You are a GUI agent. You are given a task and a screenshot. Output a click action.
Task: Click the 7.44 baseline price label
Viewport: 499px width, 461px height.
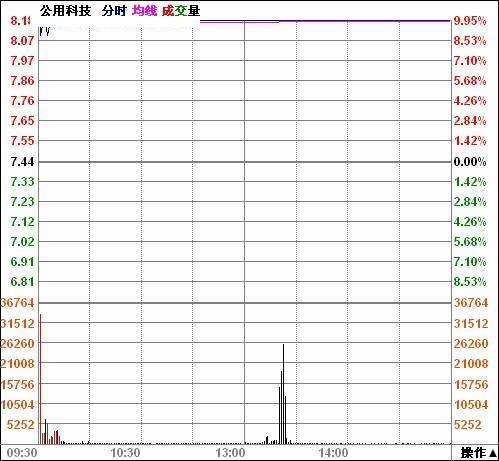click(22, 162)
